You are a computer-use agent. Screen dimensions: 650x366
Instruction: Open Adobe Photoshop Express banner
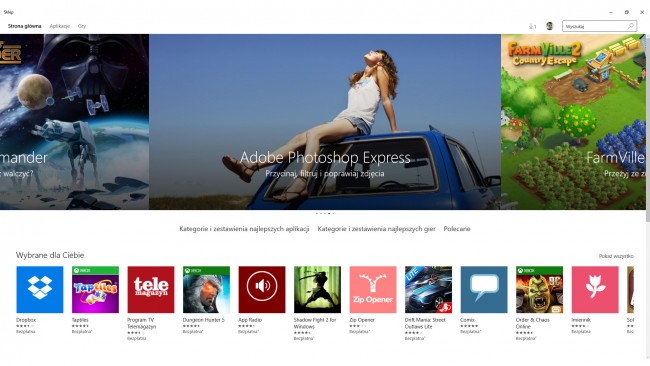pyautogui.click(x=325, y=122)
